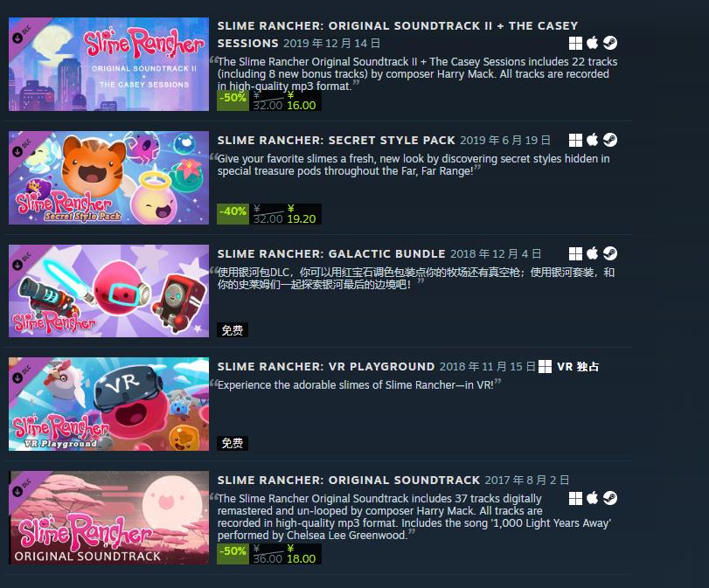Open the Original Soundtrack pink moon thumbnail
Viewport: 709px width, 588px height.
tap(108, 517)
